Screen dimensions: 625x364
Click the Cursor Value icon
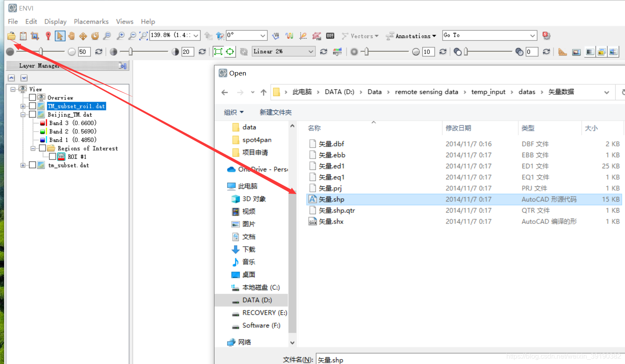[x=330, y=36]
